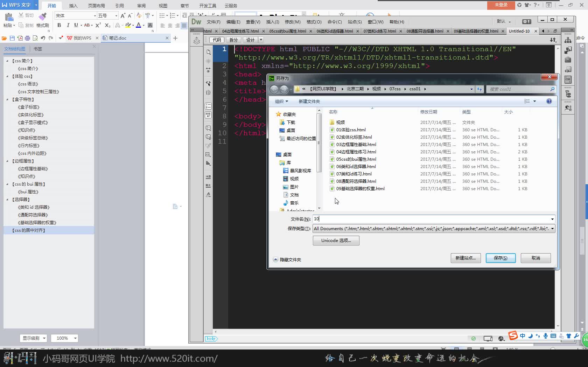Switch Dreamweaver to Code (代码) view
The image size is (588, 367).
pyautogui.click(x=217, y=40)
